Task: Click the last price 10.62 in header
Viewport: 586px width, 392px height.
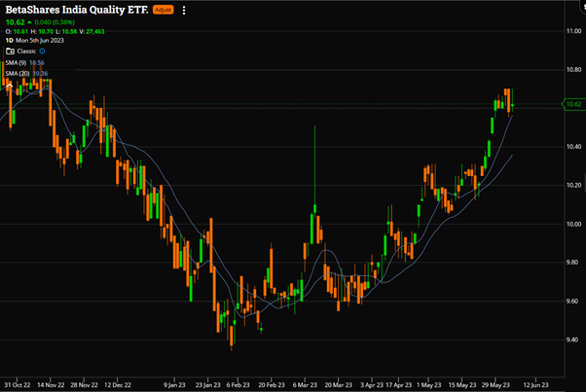Action: pyautogui.click(x=15, y=22)
